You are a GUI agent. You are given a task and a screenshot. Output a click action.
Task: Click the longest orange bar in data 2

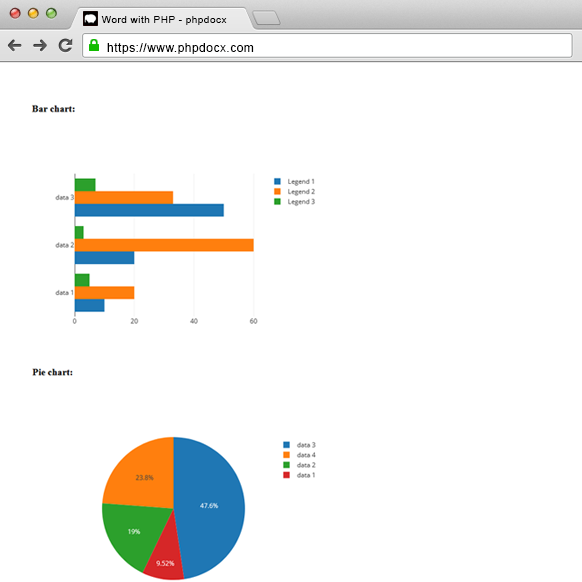click(x=164, y=245)
